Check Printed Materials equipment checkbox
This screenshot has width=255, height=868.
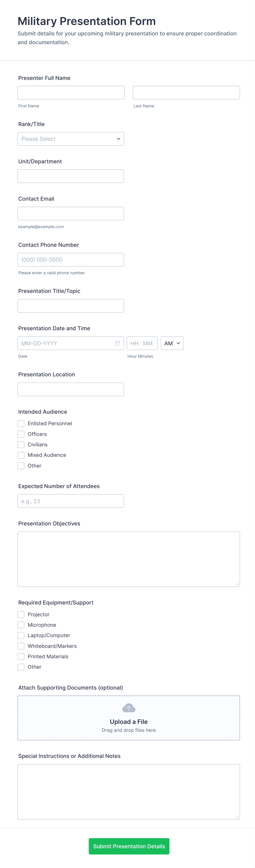click(x=21, y=656)
